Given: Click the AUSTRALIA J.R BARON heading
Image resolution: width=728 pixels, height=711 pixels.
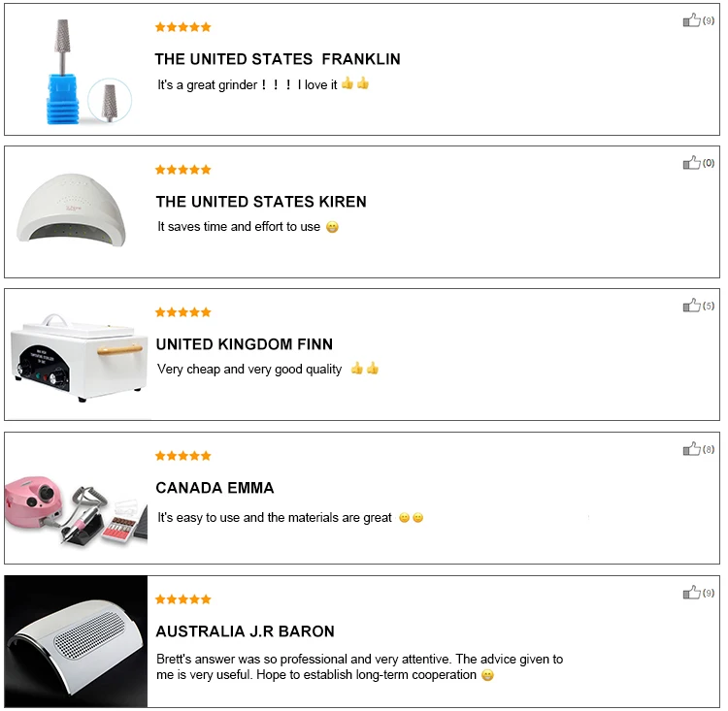Looking at the screenshot, I should [x=245, y=631].
